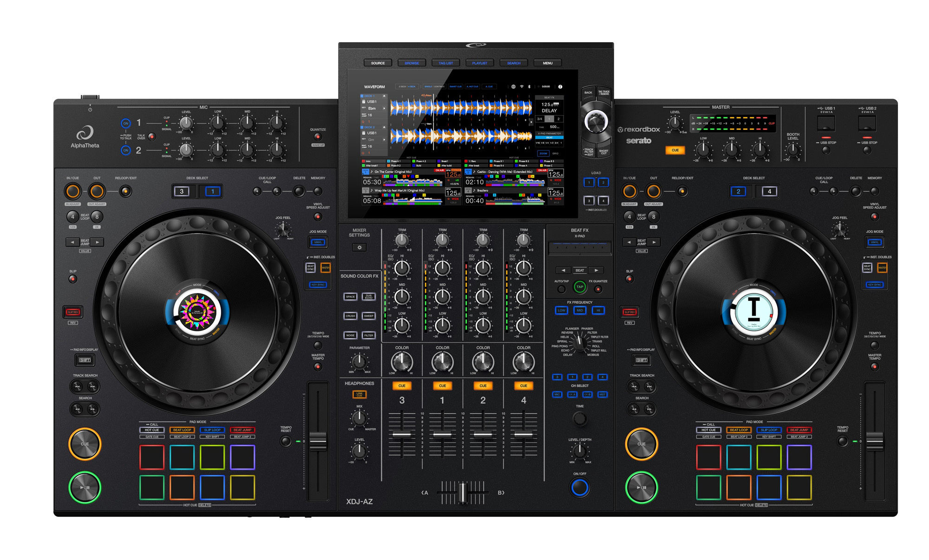929x560 pixels.
Task: Open the MENU on the touchscreen
Action: point(547,63)
